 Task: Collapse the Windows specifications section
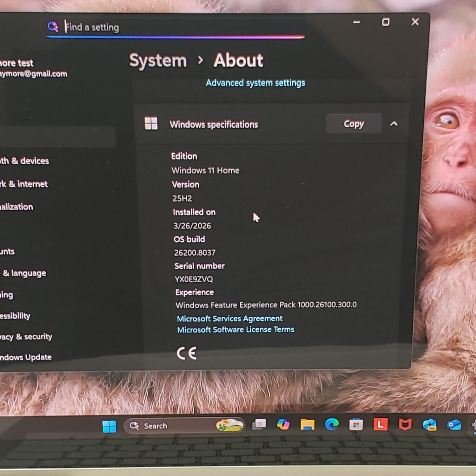point(393,124)
